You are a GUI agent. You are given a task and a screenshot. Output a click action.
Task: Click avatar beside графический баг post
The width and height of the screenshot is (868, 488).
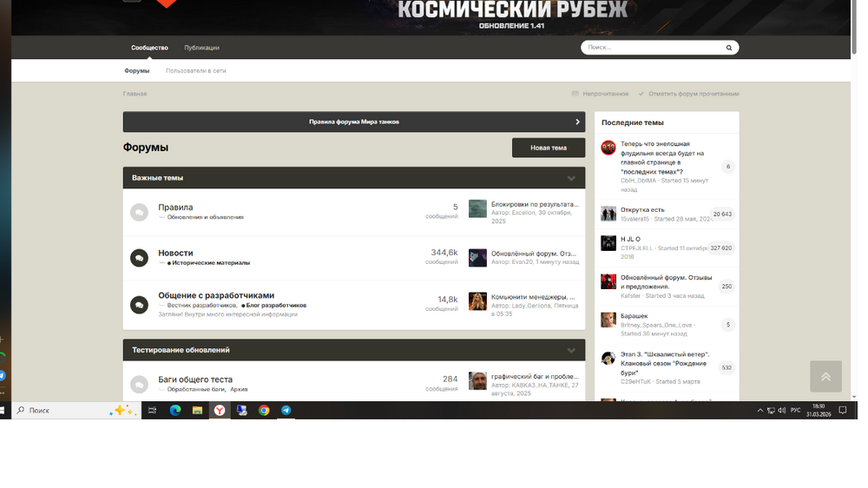coord(477,381)
